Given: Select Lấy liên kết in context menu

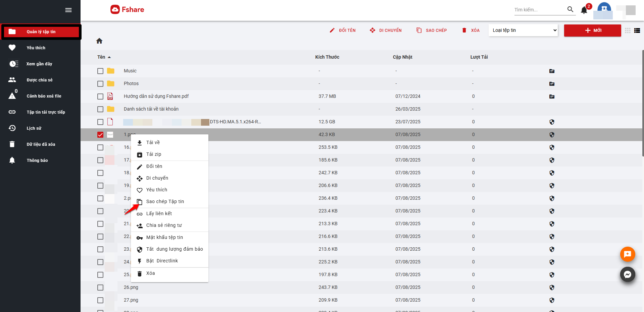Looking at the screenshot, I should pos(159,213).
